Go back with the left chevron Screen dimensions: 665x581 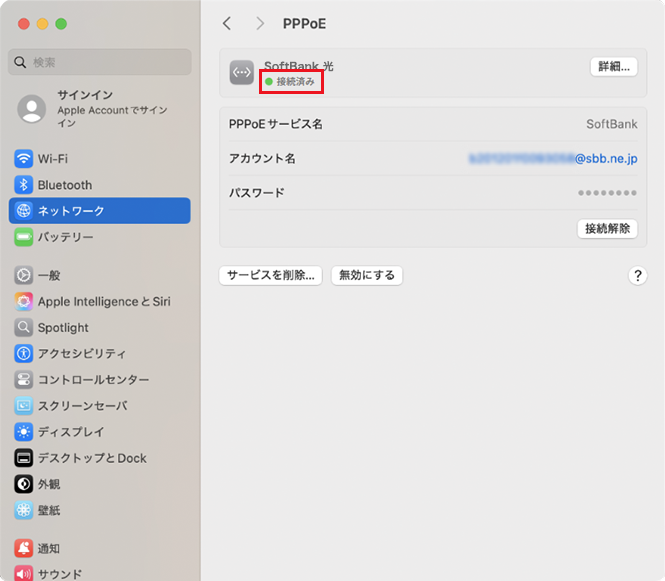(x=227, y=23)
